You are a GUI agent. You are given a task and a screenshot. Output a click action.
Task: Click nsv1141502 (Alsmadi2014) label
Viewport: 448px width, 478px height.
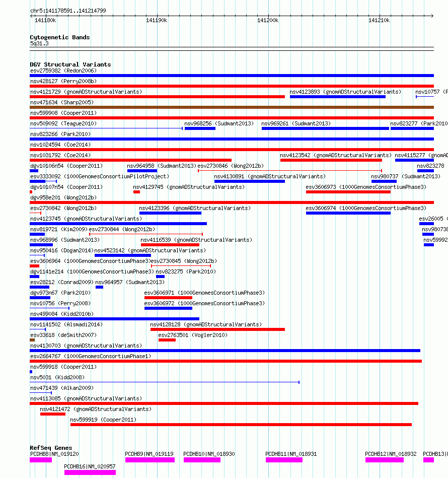(x=66, y=325)
